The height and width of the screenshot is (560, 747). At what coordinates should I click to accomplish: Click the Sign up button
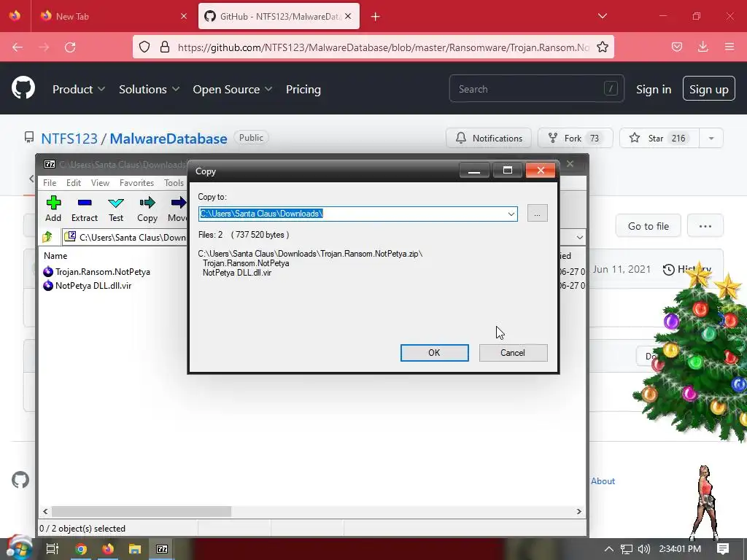click(x=709, y=88)
